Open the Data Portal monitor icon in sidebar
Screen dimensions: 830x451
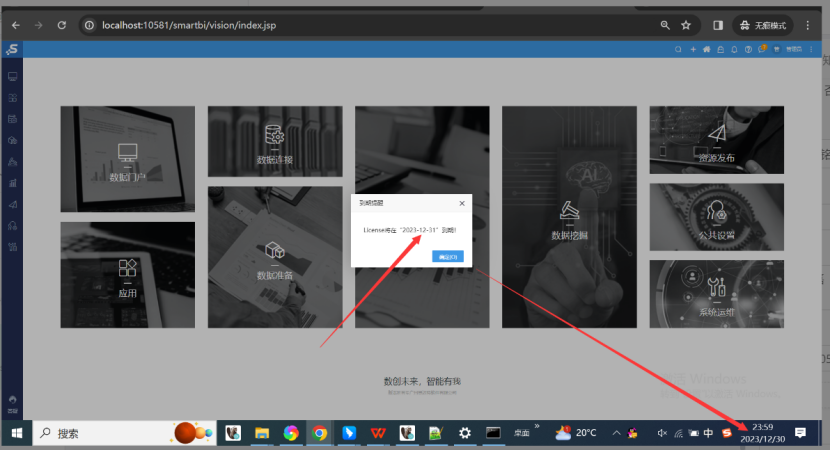13,77
